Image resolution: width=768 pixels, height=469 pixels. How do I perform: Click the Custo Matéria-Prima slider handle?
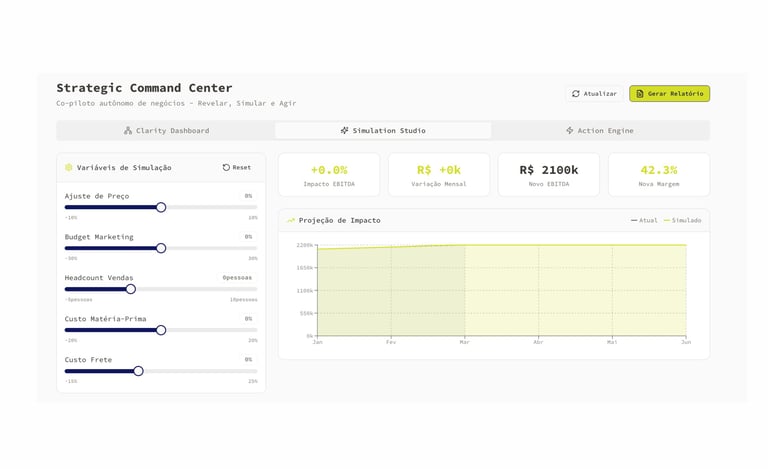pos(161,330)
